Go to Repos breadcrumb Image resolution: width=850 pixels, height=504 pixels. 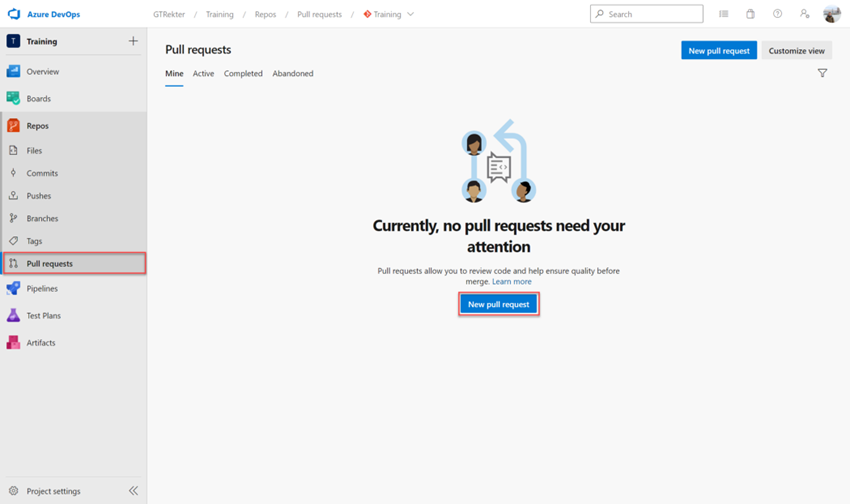tap(265, 14)
